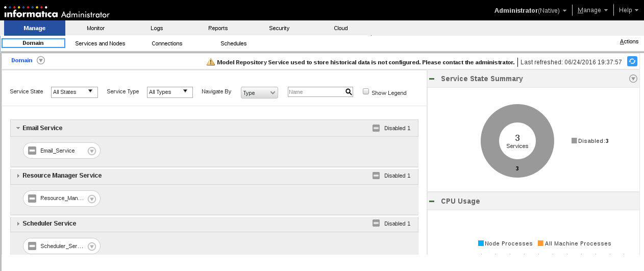Click the warning triangle icon in the banner
This screenshot has height=271, width=644.
tap(211, 62)
